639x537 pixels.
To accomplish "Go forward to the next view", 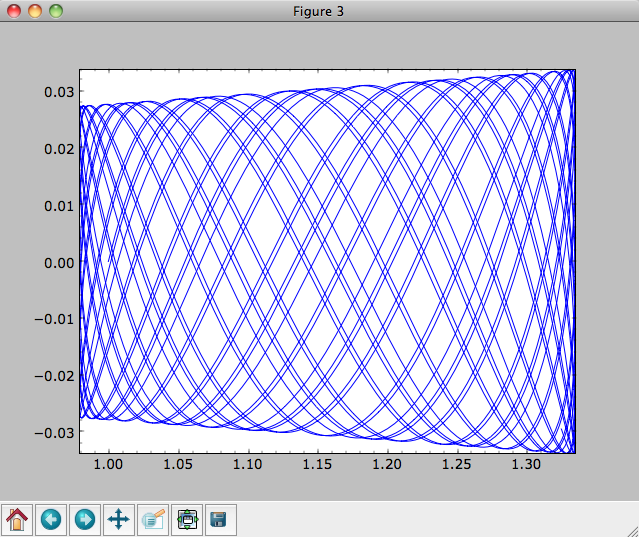I will point(85,520).
